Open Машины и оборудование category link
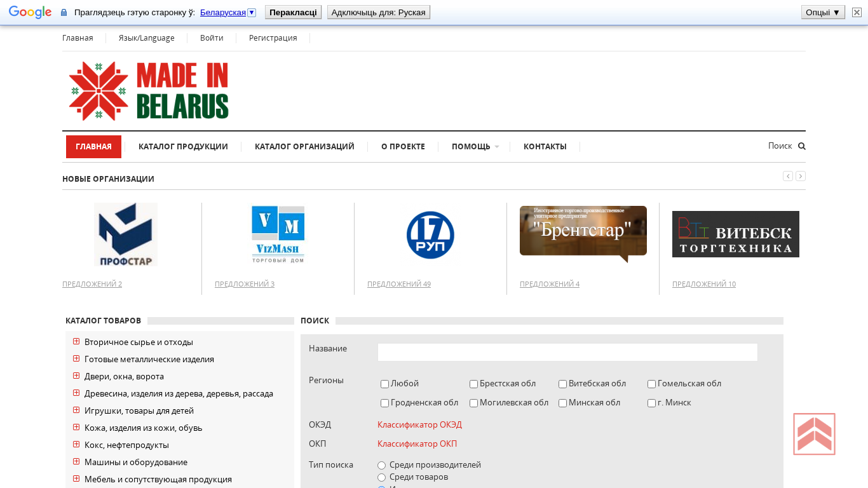Screen dimensions: 868x488 click(x=136, y=462)
